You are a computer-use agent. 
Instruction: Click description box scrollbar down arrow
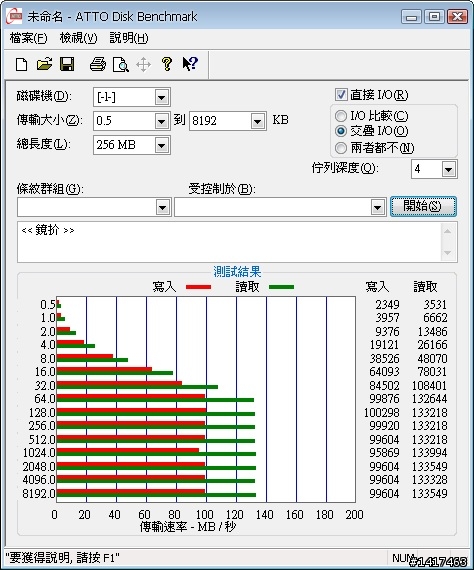448,253
